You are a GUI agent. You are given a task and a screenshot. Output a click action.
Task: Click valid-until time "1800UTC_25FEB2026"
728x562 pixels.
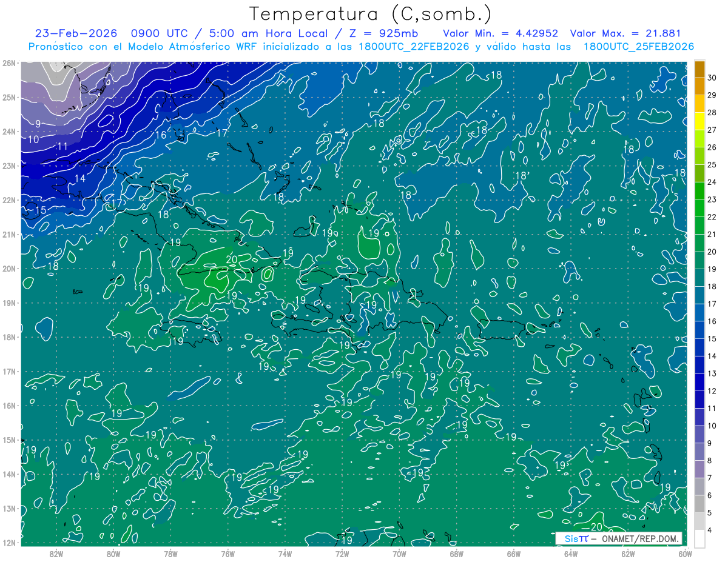(638, 46)
